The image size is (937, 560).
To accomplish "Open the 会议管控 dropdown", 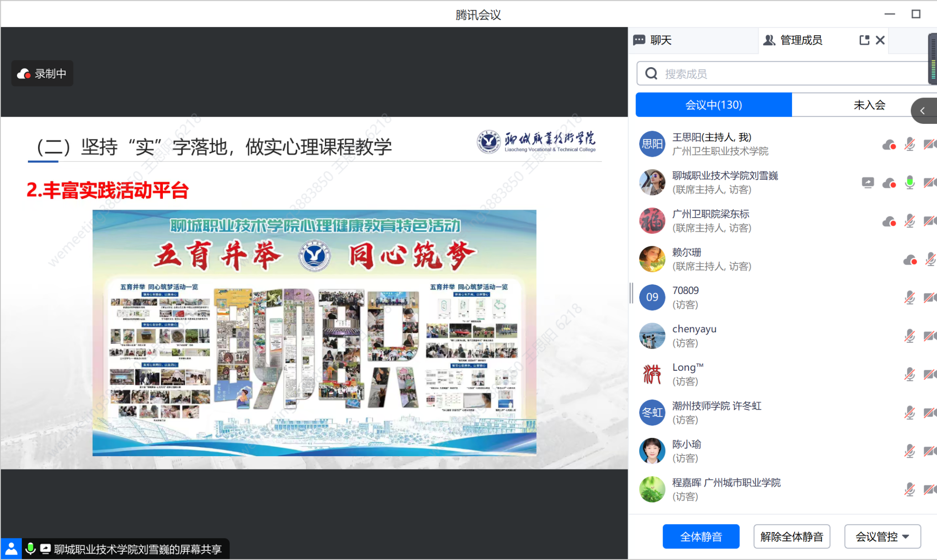I will (882, 536).
